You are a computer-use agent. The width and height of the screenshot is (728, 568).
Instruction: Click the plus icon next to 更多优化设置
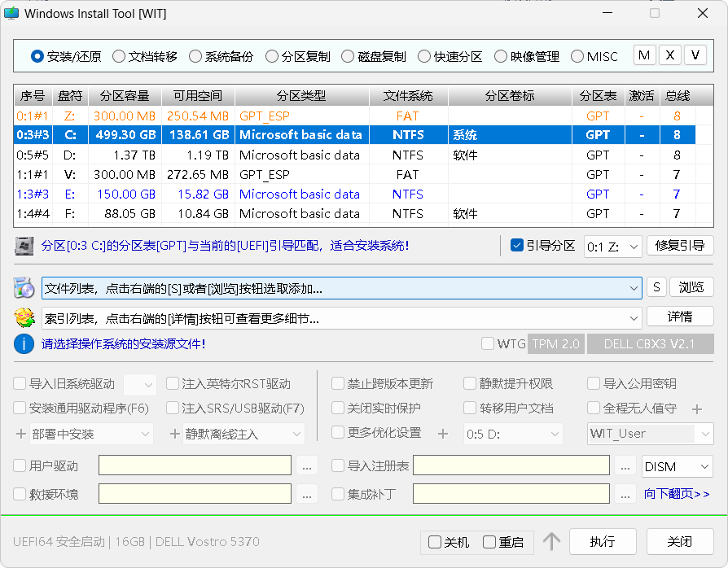(x=443, y=434)
